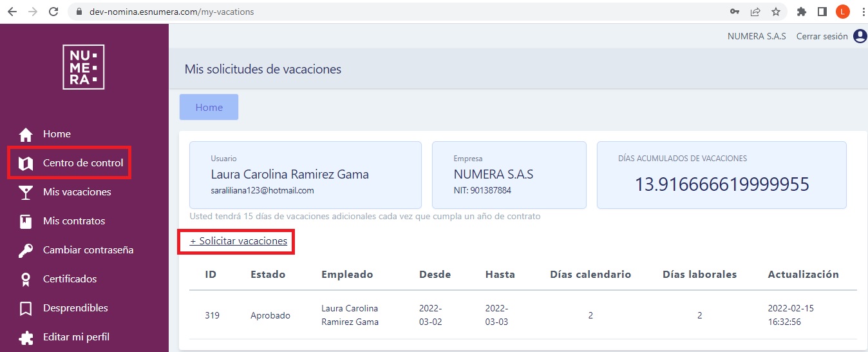Click the Estado column header
This screenshot has height=352, width=868.
tap(269, 275)
